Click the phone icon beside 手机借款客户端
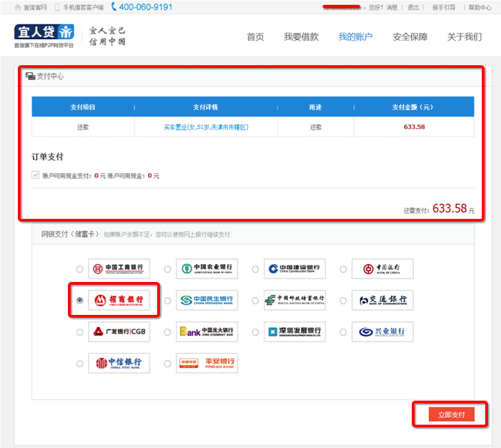This screenshot has width=501, height=448. [x=57, y=8]
